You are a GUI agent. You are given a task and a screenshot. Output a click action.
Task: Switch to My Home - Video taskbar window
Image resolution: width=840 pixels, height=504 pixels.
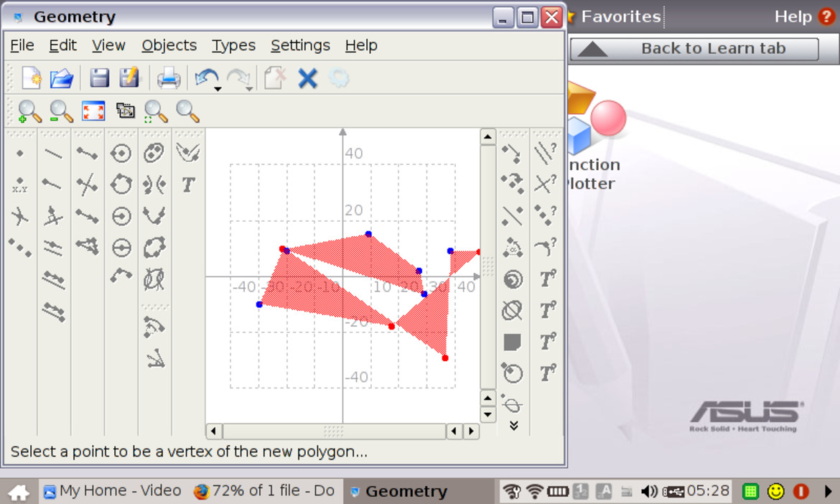click(113, 490)
